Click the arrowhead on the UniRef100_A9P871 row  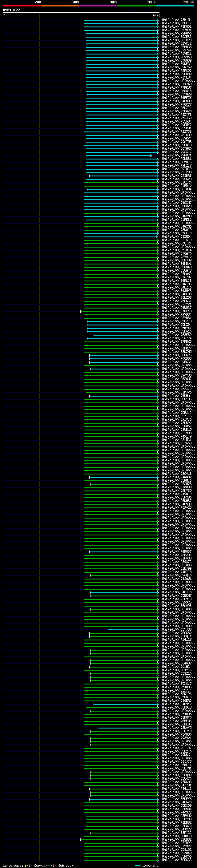pyautogui.click(x=151, y=155)
